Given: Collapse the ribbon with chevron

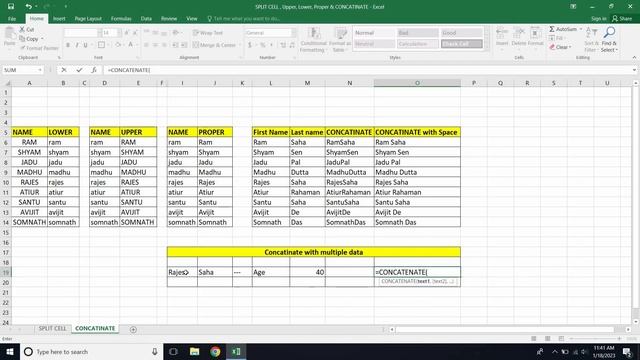Looking at the screenshot, I should click(x=634, y=58).
